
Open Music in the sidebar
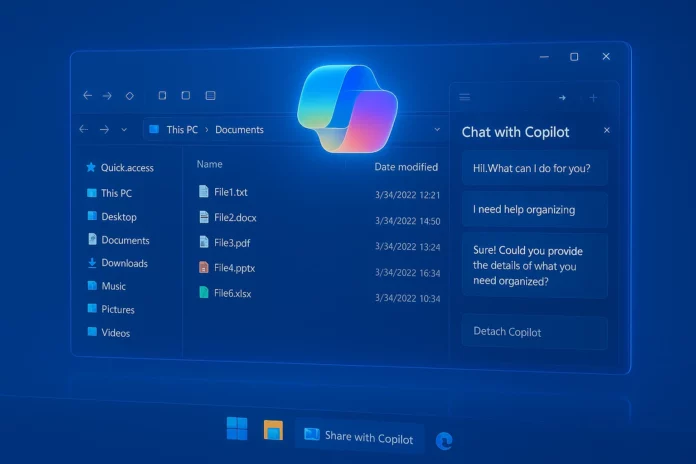(x=107, y=286)
